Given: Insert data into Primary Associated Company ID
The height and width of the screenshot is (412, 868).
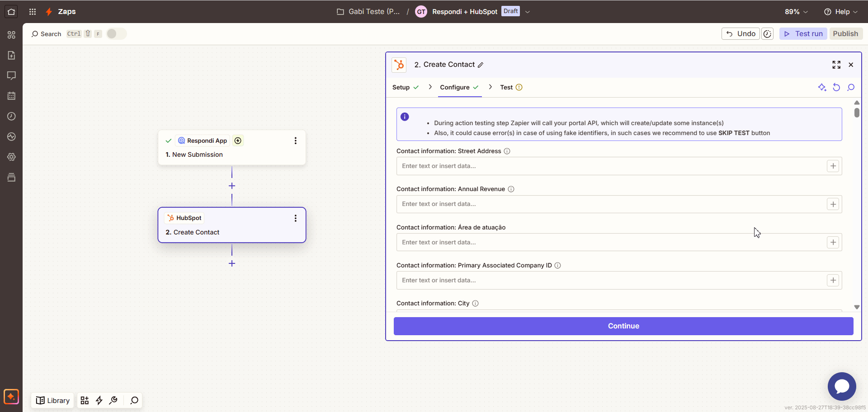Looking at the screenshot, I should click(x=833, y=280).
